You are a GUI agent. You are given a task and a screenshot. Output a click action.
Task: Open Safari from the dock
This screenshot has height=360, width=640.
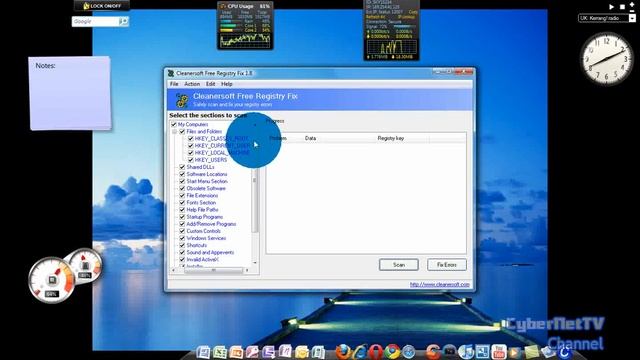point(409,352)
